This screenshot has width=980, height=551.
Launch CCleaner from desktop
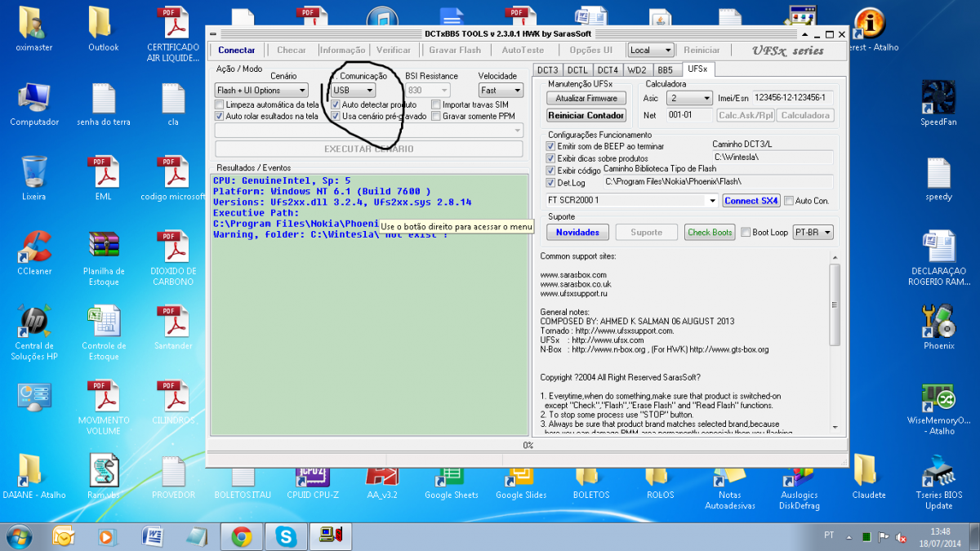[34, 253]
